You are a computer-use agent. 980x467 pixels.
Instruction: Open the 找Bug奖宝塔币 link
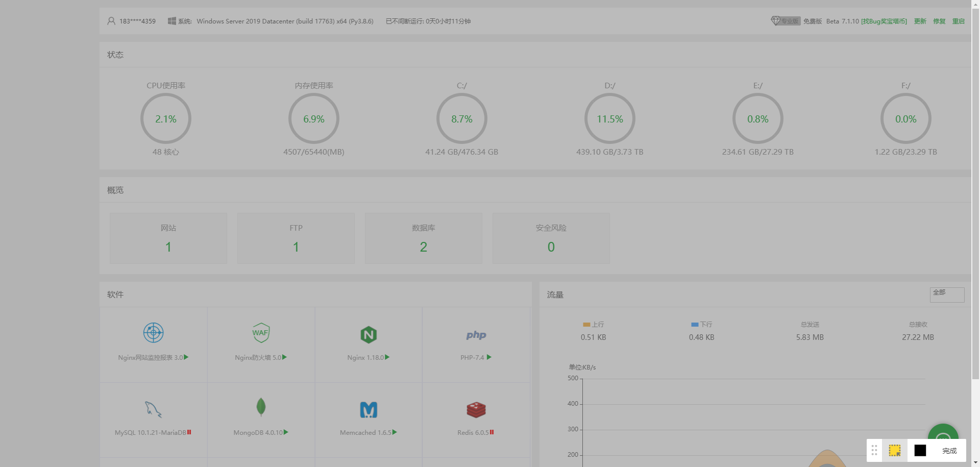[x=884, y=21]
